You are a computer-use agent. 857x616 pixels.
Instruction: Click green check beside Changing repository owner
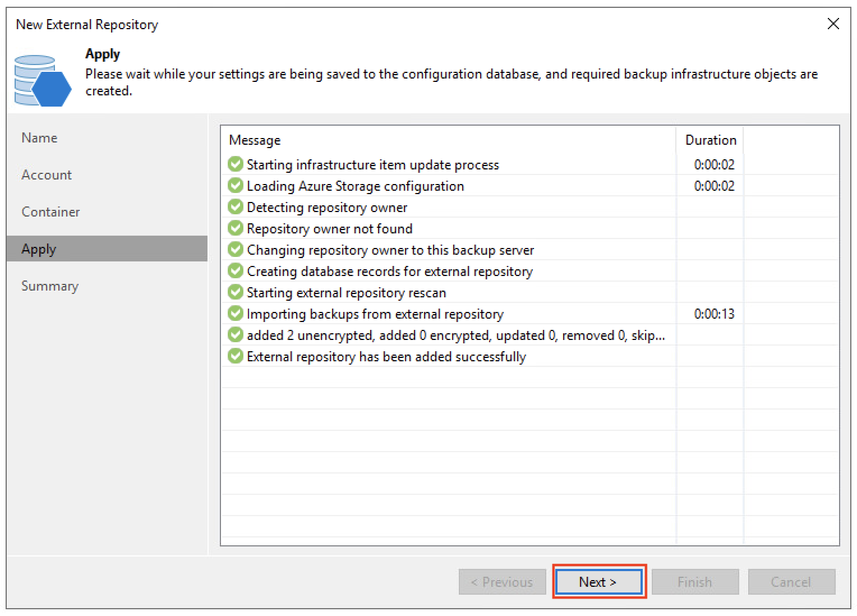[x=236, y=250]
